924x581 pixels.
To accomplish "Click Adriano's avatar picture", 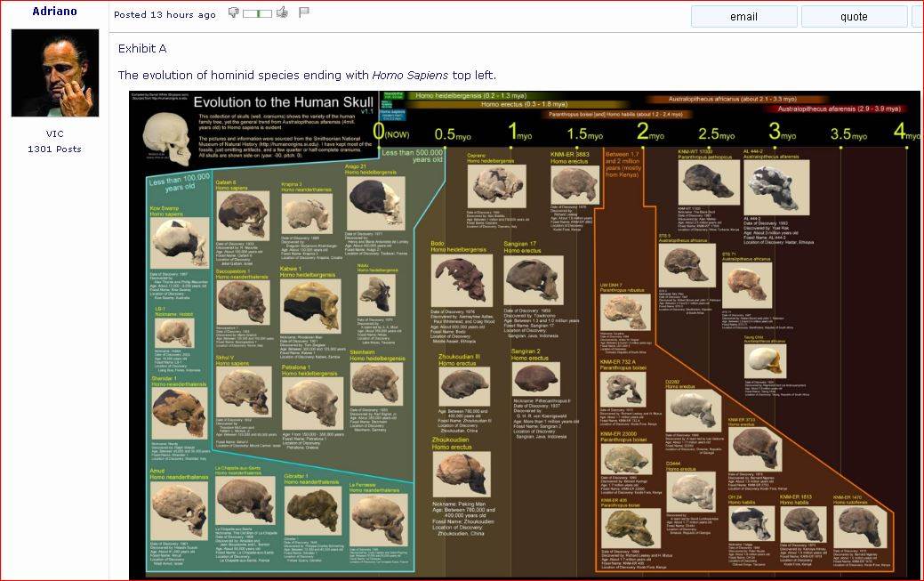I will click(55, 73).
